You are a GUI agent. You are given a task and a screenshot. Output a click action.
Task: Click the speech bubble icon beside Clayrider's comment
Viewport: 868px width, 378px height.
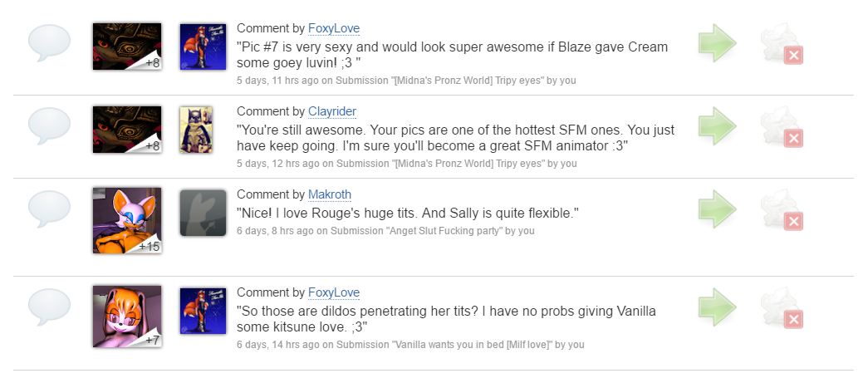[50, 127]
